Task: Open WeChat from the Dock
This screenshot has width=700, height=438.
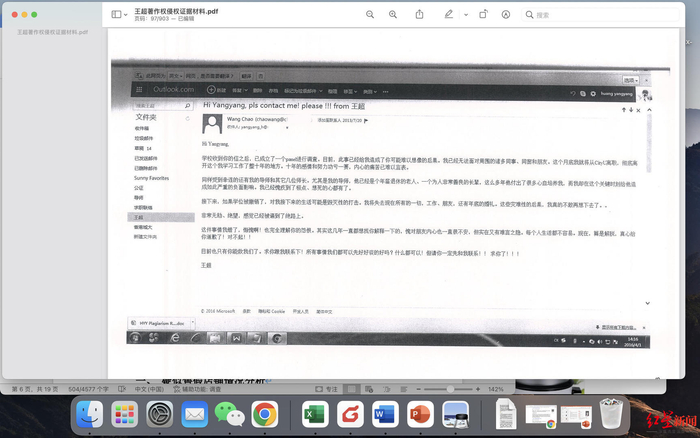Action: click(x=229, y=414)
